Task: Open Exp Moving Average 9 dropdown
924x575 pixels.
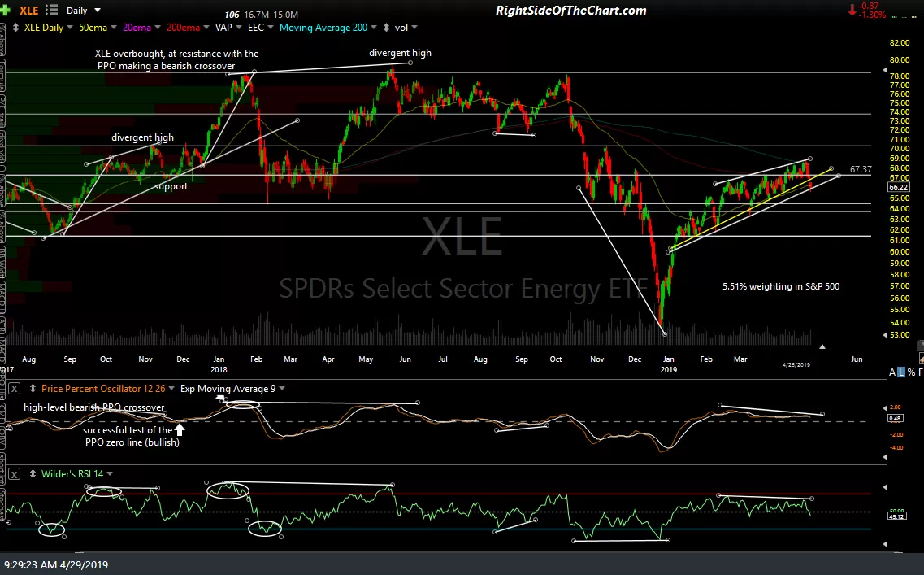Action: click(282, 388)
